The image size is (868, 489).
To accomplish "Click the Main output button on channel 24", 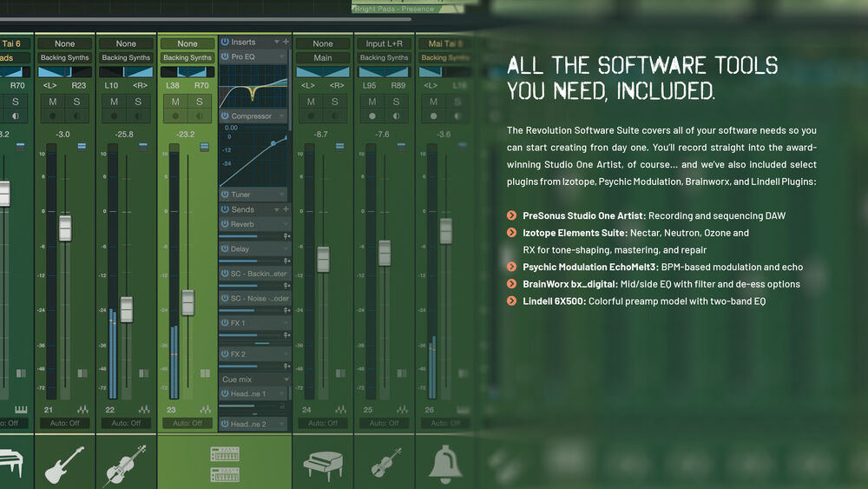I will point(323,57).
